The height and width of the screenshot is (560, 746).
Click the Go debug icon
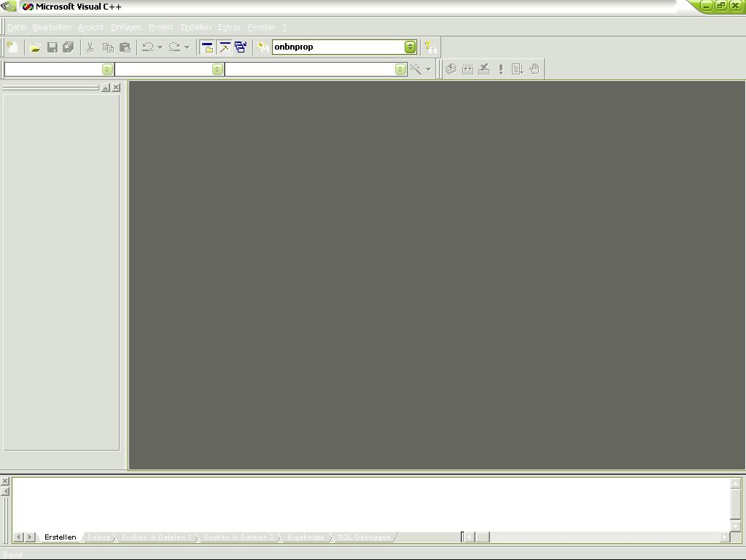pyautogui.click(x=518, y=69)
